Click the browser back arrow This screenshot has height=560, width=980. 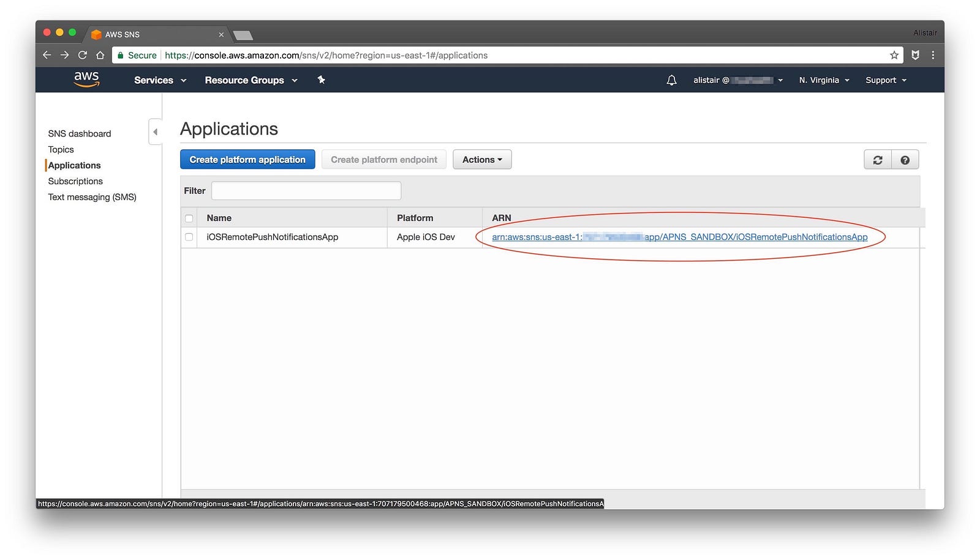[47, 55]
